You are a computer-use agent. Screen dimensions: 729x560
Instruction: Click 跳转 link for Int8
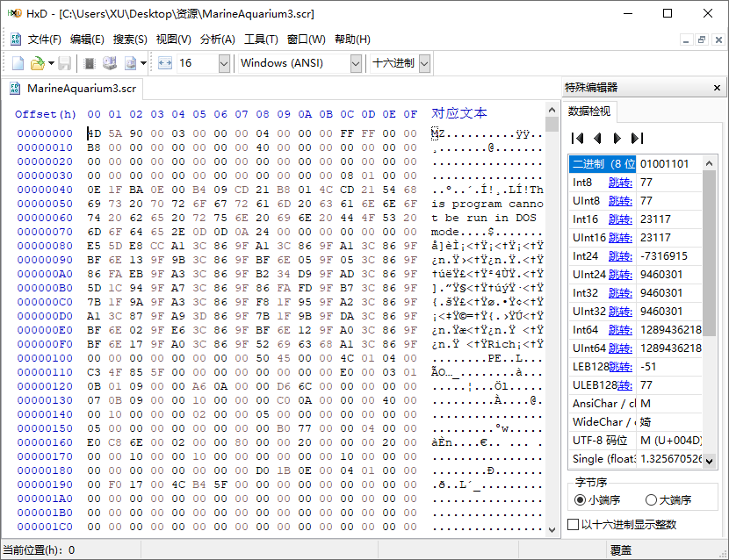[620, 183]
